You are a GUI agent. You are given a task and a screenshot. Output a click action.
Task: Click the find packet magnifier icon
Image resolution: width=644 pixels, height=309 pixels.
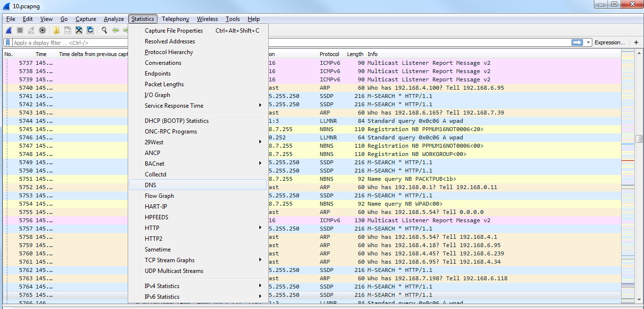[104, 30]
